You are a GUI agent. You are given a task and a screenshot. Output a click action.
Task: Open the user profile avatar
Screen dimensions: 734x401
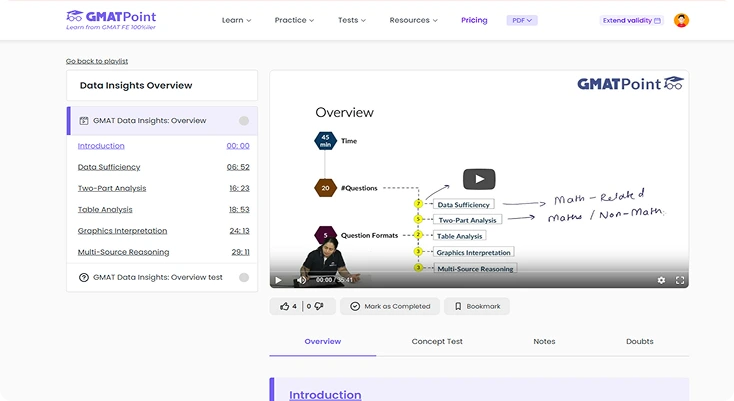(x=681, y=20)
